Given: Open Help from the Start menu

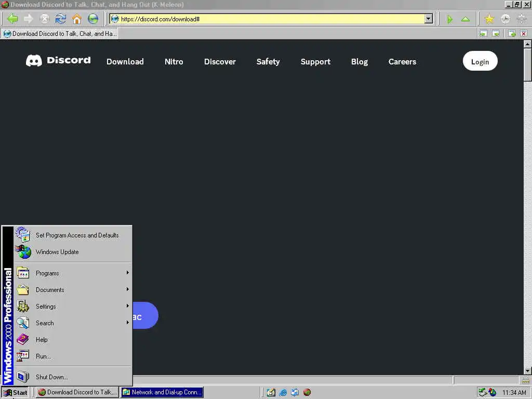Looking at the screenshot, I should click(x=73, y=340).
